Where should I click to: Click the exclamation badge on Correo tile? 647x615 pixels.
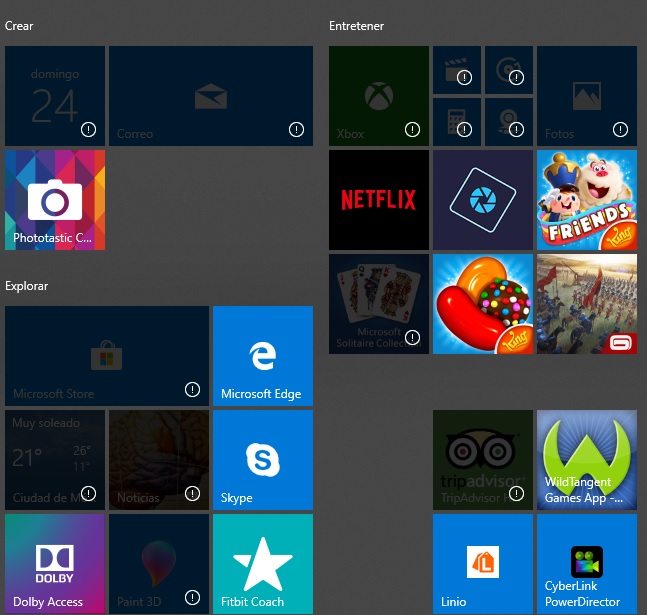click(296, 130)
